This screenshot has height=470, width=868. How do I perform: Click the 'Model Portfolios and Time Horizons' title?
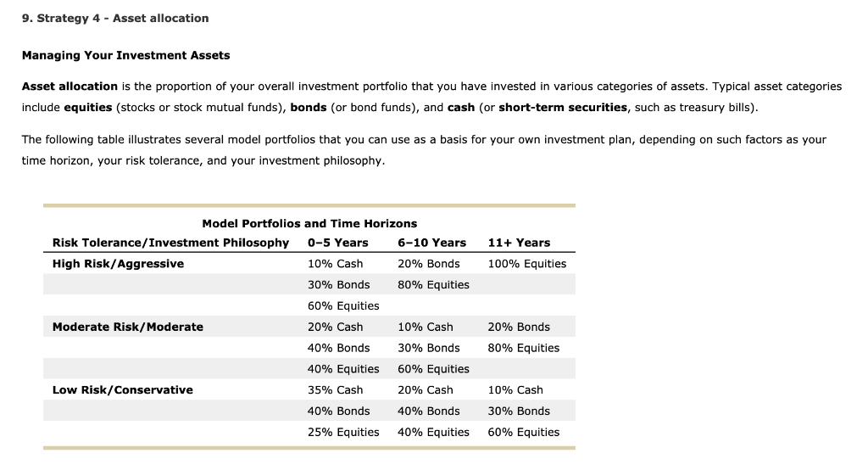point(309,224)
